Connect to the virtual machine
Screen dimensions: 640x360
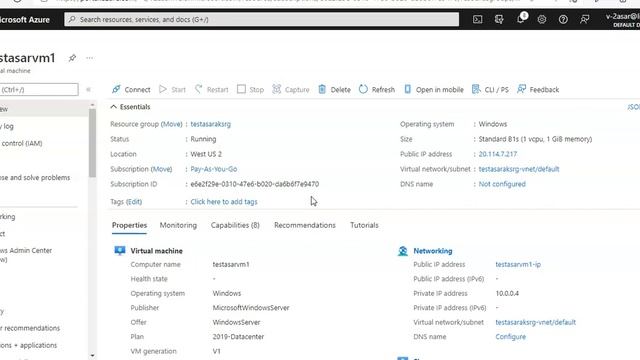131,89
